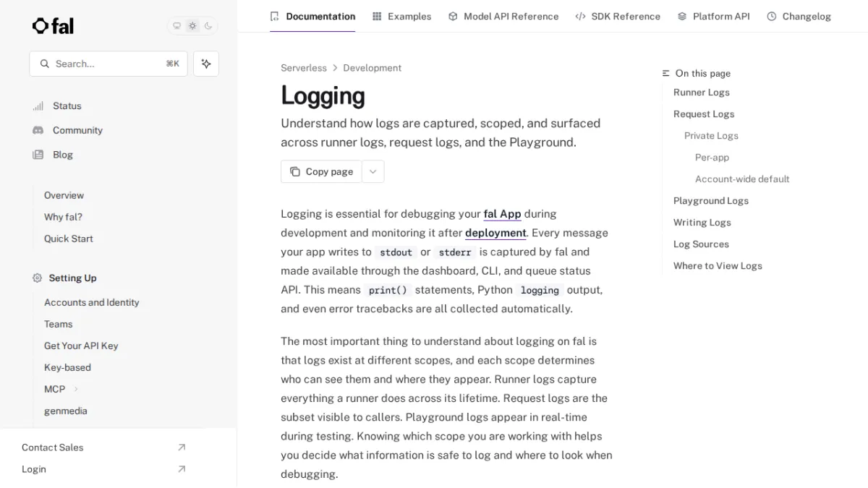Open the Blog link

(63, 155)
